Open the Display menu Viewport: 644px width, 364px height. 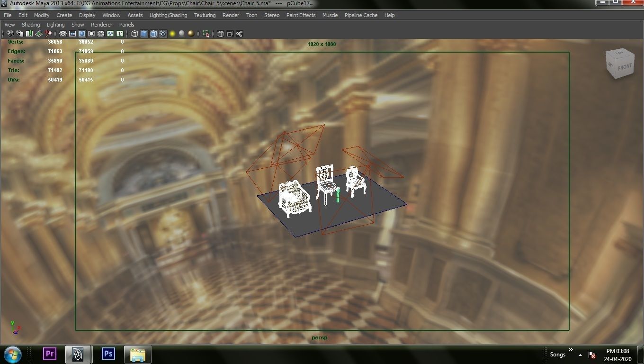click(x=87, y=15)
